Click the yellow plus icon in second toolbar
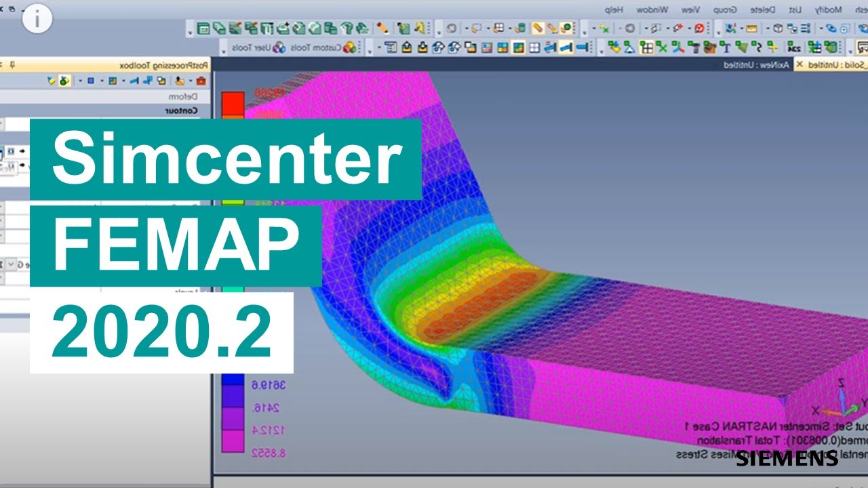 coord(773,48)
